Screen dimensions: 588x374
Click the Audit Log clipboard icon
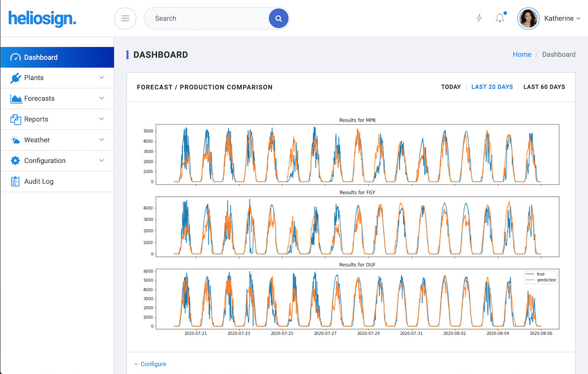(x=16, y=181)
